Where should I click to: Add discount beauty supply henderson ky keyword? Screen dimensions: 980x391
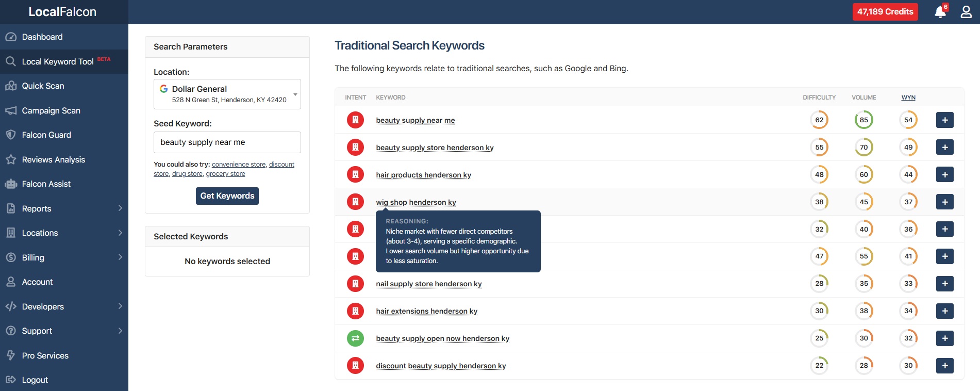pos(944,366)
